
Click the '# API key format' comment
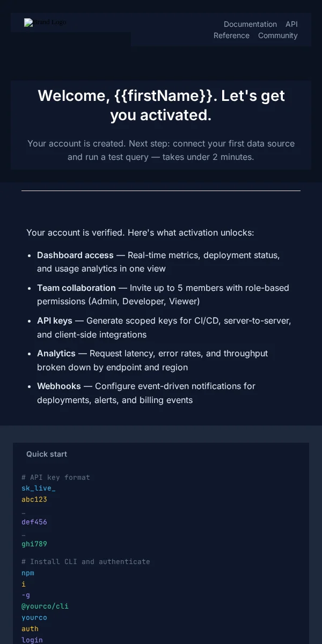[56, 477]
